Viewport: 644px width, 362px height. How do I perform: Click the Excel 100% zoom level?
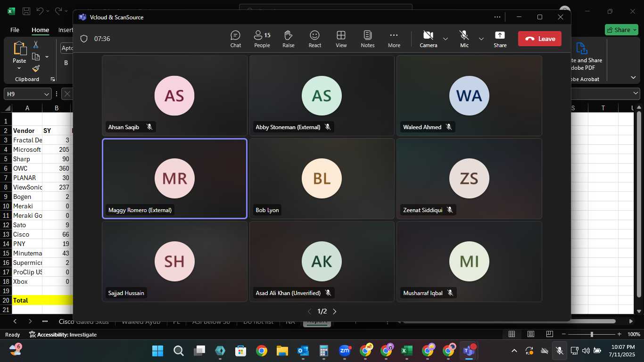click(x=634, y=335)
